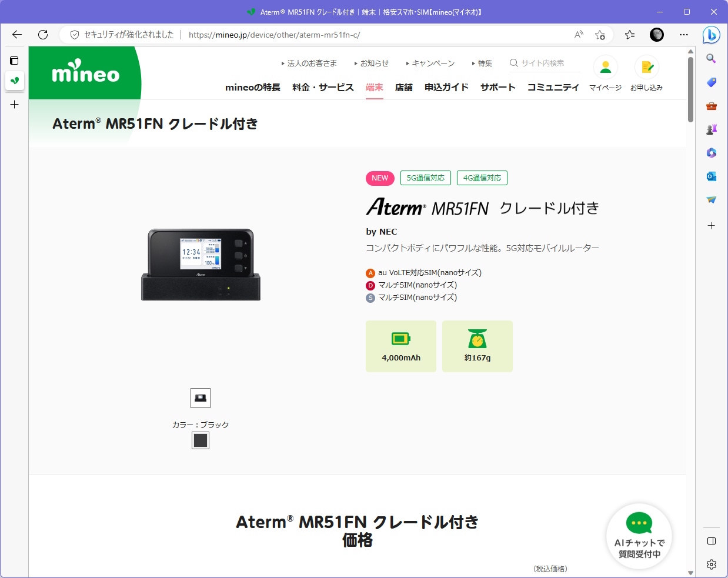
Task: Open マイページ account icon
Action: pos(606,73)
